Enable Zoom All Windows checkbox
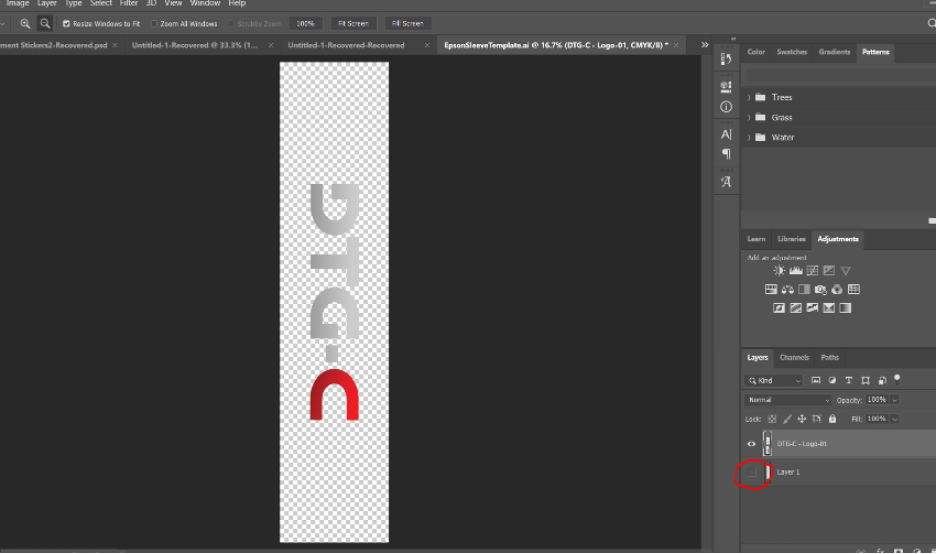 point(154,24)
